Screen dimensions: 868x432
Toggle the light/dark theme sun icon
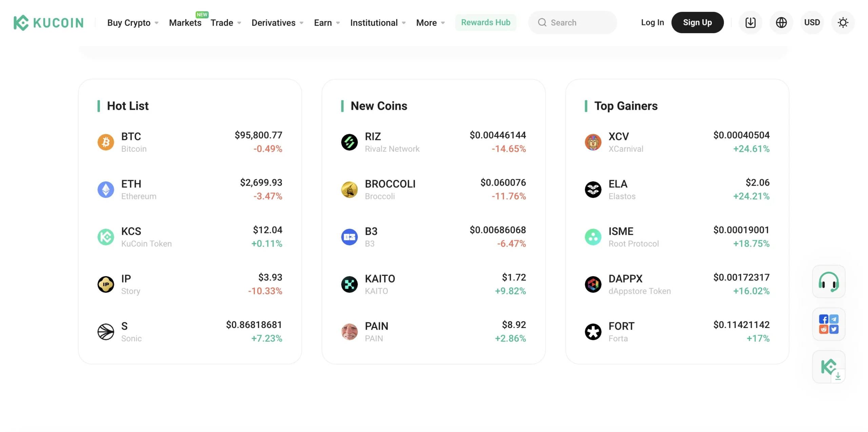(x=843, y=23)
